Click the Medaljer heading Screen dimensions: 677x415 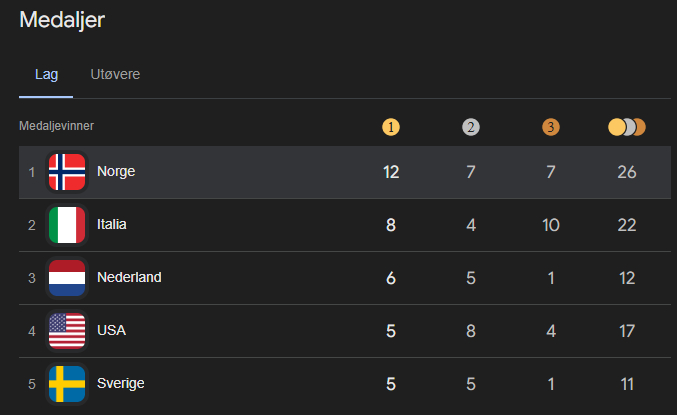(x=62, y=19)
